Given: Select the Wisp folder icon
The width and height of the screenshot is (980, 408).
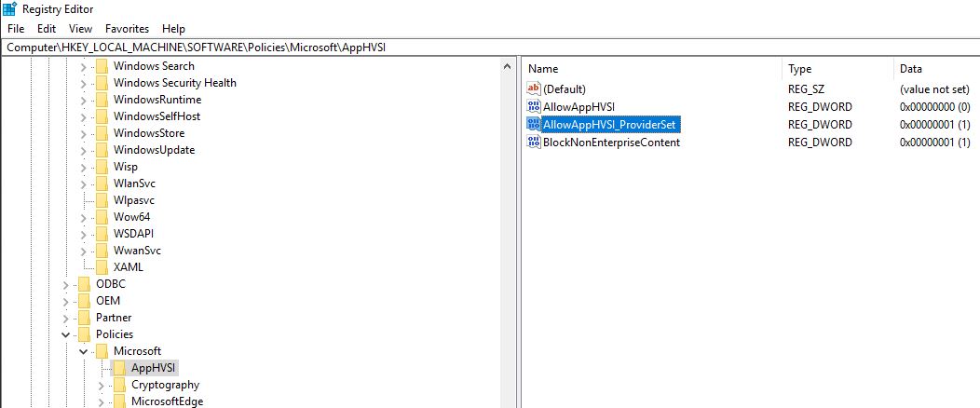Looking at the screenshot, I should point(102,168).
